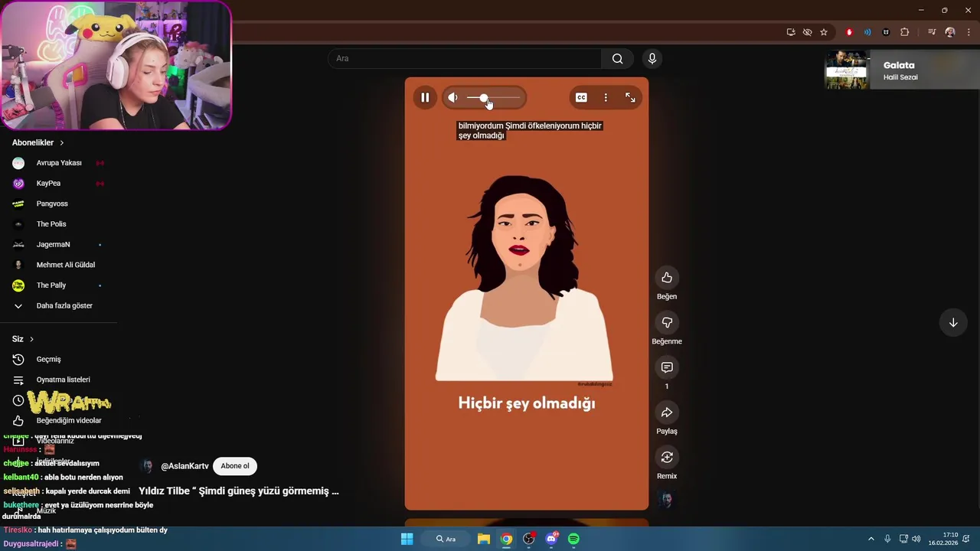Click the Remix button
This screenshot has width=980, height=551.
pyautogui.click(x=667, y=457)
